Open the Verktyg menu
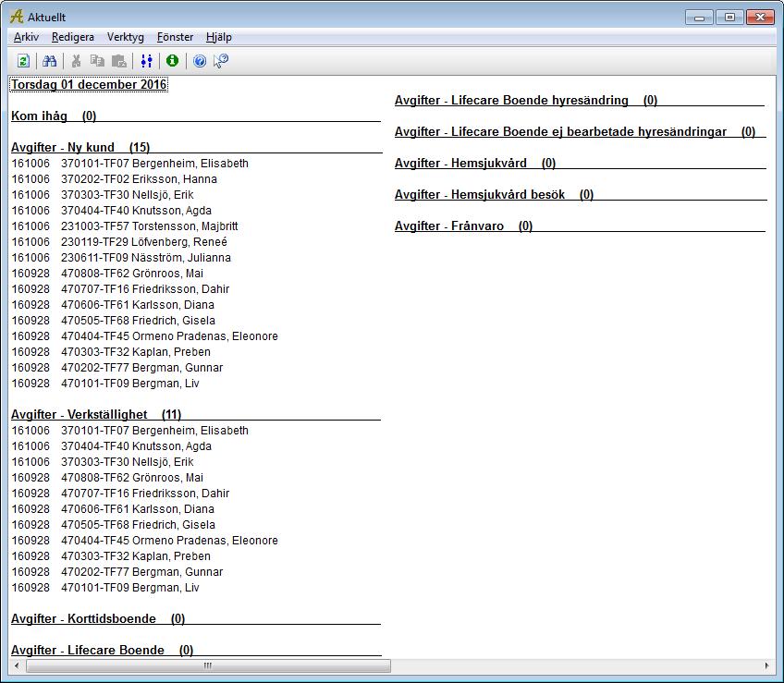Viewport: 784px width, 683px height. [x=126, y=37]
